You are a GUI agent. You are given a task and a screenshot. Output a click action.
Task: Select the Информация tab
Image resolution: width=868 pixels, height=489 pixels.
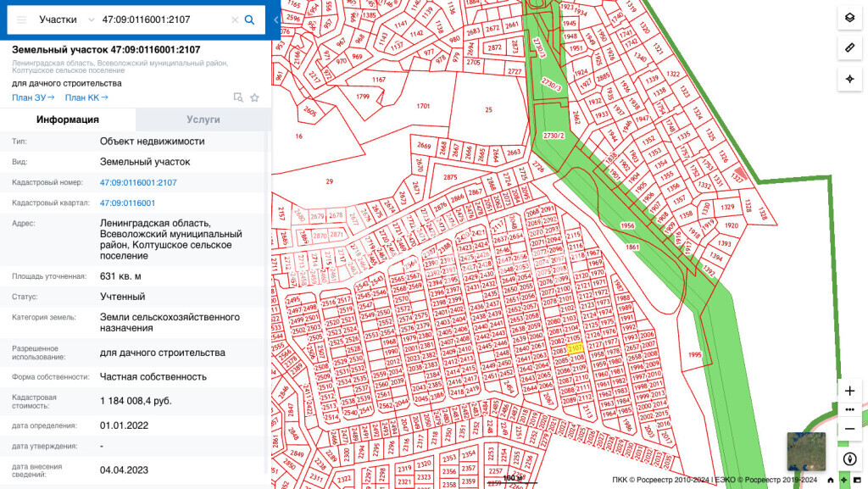tap(68, 119)
